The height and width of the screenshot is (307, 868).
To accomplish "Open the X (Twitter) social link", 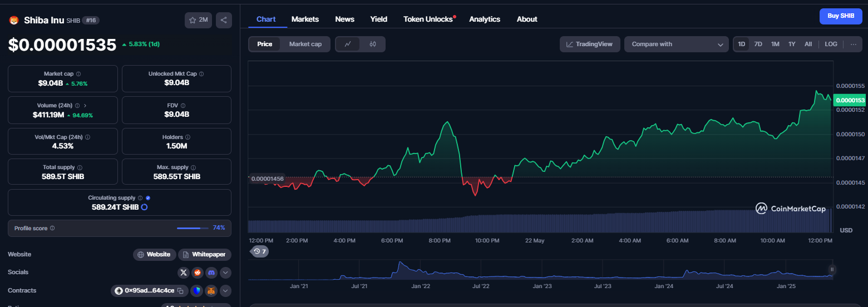I will (x=184, y=273).
